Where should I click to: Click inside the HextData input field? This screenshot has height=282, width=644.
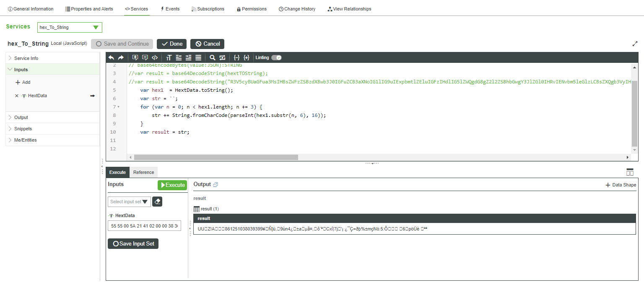144,225
